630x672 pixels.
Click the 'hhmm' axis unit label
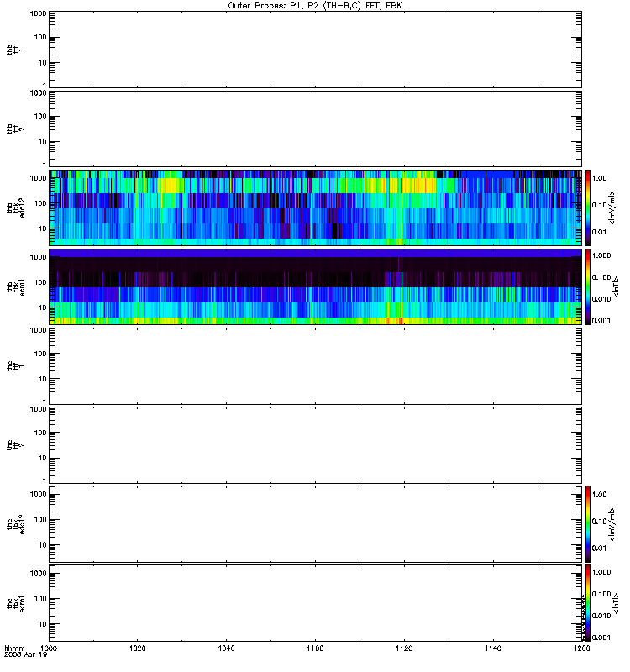14,648
